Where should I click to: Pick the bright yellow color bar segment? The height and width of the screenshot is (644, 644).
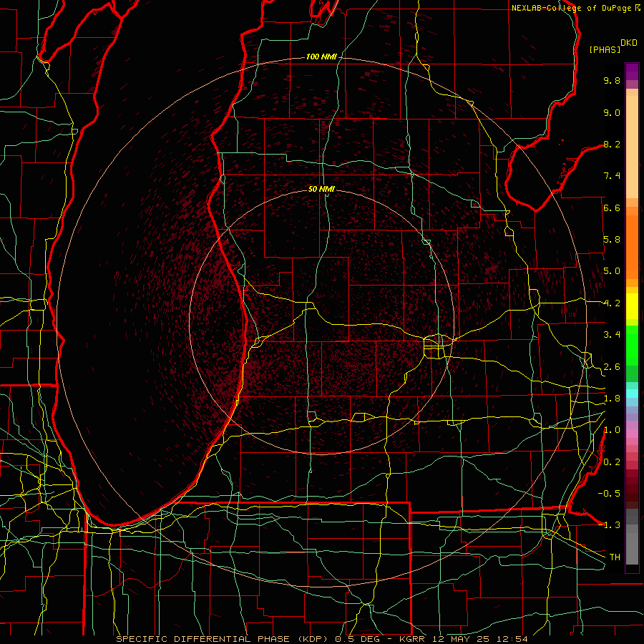point(632,306)
